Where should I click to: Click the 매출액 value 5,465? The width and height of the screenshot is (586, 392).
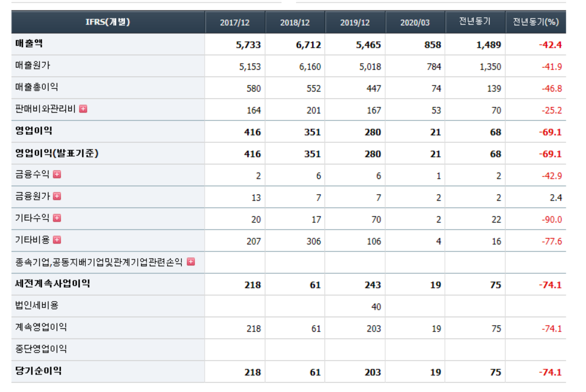(368, 45)
